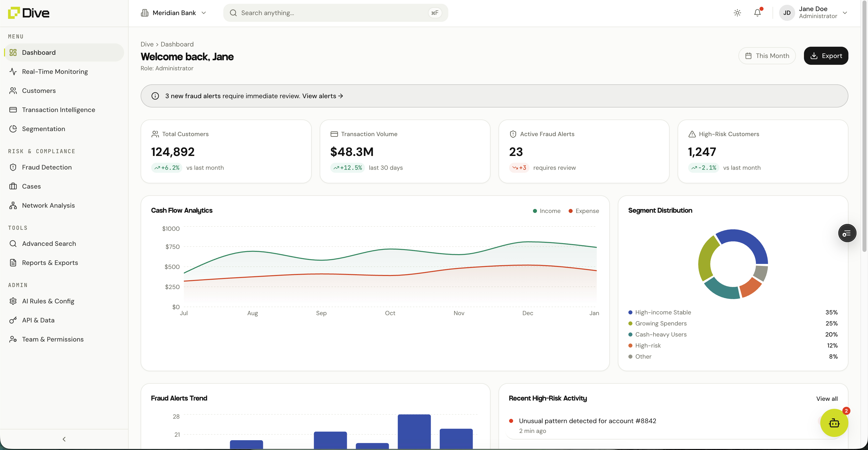Click the High-Risk Customers warning triangle icon
This screenshot has height=450, width=868.
pos(692,134)
